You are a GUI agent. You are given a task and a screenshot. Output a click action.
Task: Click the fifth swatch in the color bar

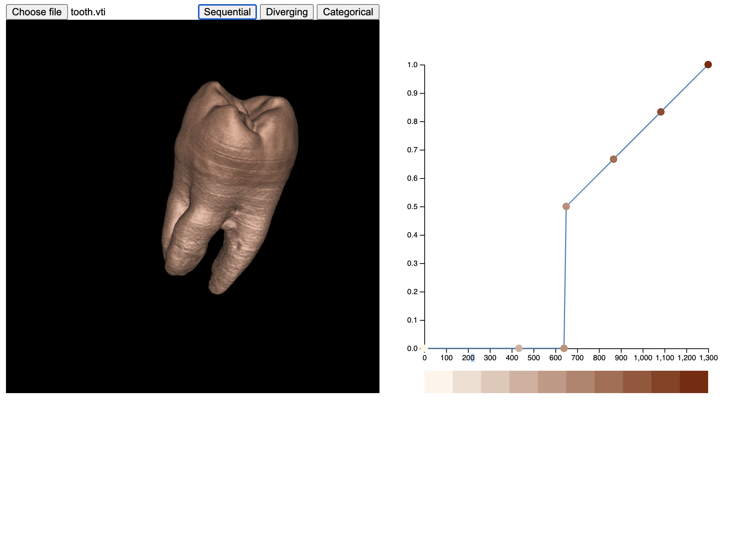[552, 382]
